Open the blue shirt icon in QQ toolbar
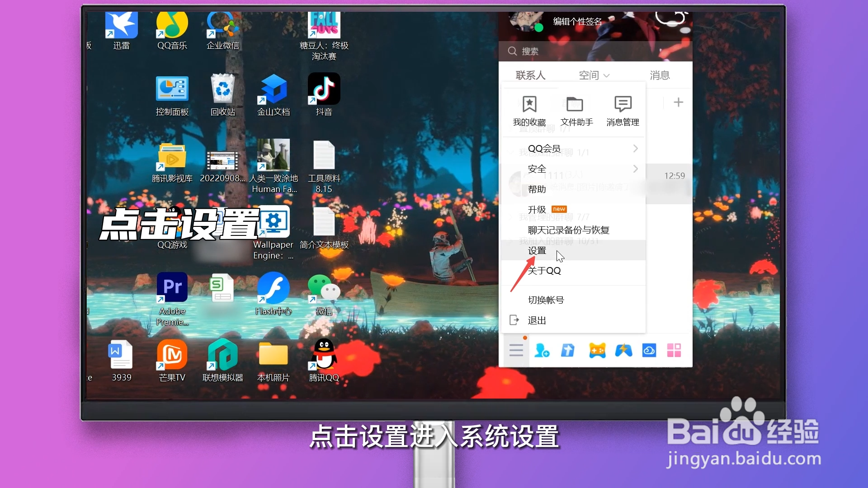This screenshot has height=488, width=868. pyautogui.click(x=568, y=350)
